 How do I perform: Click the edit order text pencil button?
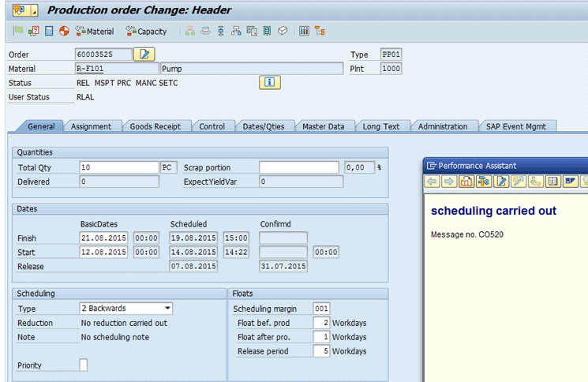pyautogui.click(x=144, y=54)
